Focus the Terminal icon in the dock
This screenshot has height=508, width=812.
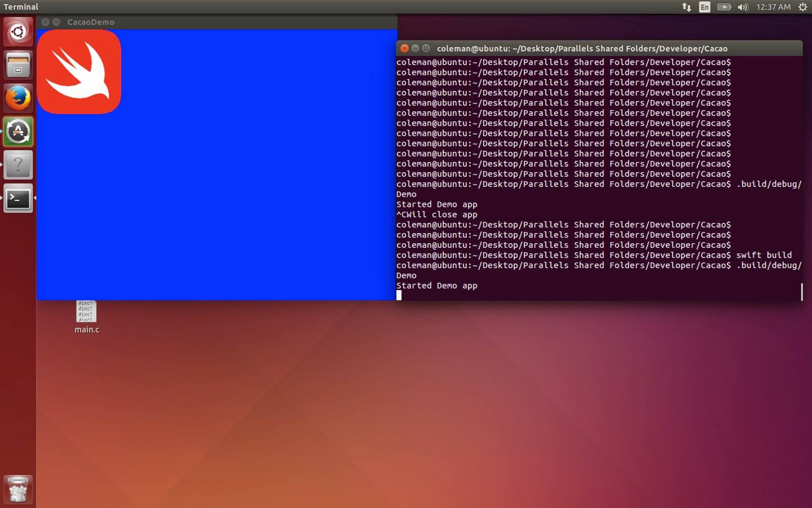click(18, 198)
